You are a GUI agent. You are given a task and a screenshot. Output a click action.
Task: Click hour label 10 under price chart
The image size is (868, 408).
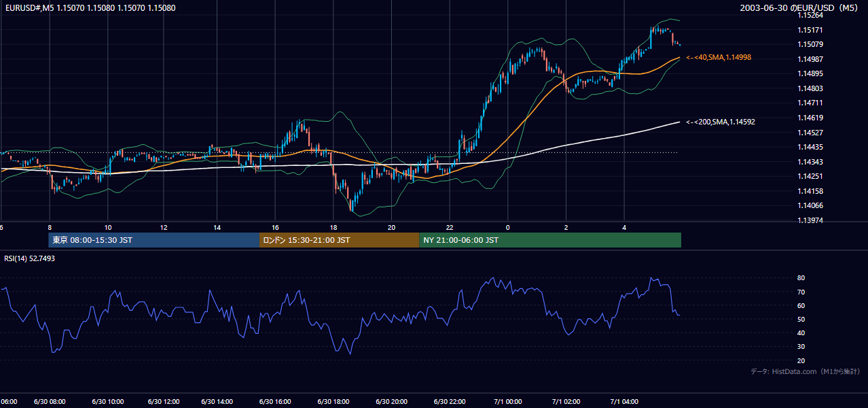pyautogui.click(x=108, y=227)
